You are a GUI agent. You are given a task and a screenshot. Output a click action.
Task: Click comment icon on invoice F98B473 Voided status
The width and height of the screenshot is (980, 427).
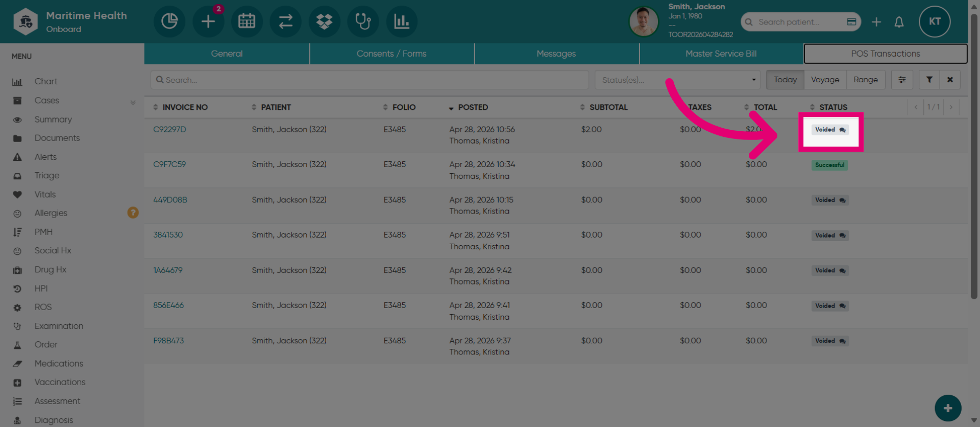[843, 341]
